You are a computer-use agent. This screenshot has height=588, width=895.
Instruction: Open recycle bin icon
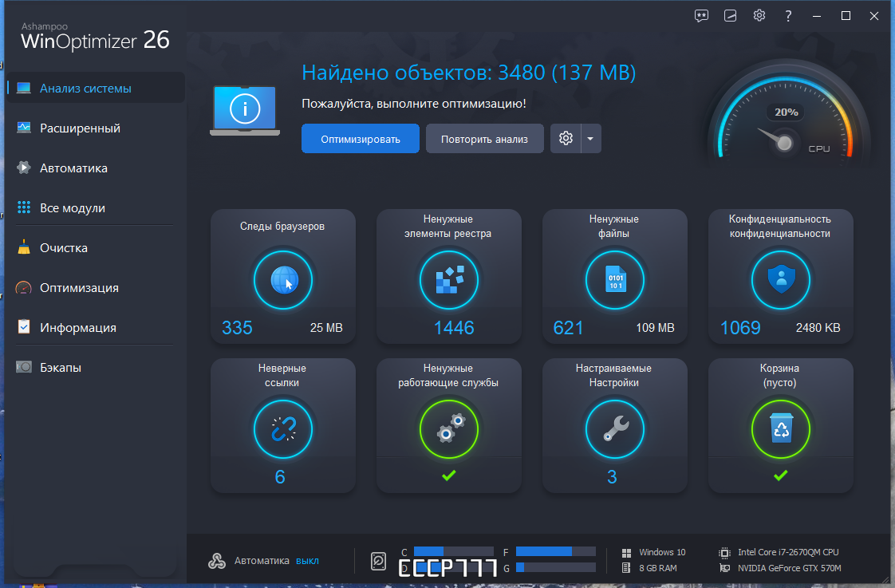click(781, 429)
